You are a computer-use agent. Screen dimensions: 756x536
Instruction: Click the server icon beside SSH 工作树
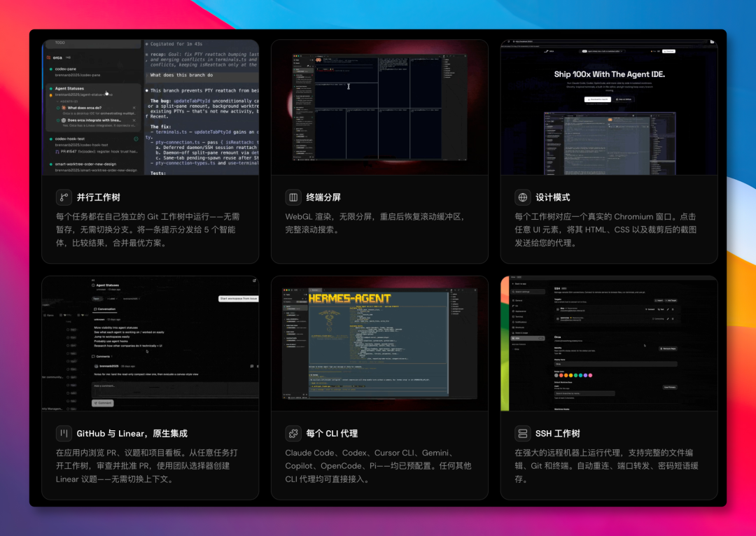click(x=523, y=433)
